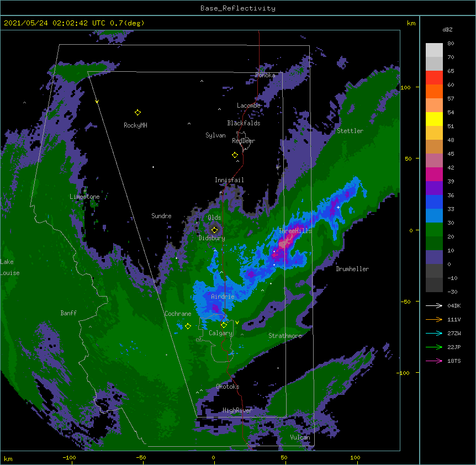This screenshot has height=465, width=476.
Task: Click the Strathmore label
Action: [x=285, y=336]
